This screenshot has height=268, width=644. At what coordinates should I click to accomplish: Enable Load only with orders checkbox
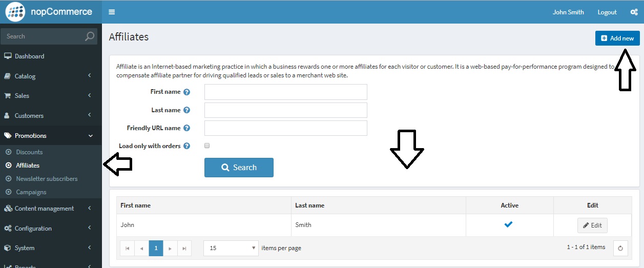click(x=207, y=146)
